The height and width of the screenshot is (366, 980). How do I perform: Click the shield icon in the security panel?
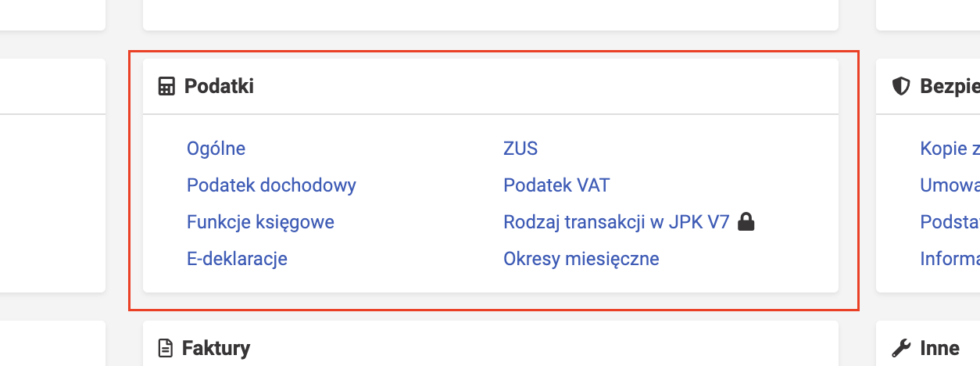click(x=902, y=86)
